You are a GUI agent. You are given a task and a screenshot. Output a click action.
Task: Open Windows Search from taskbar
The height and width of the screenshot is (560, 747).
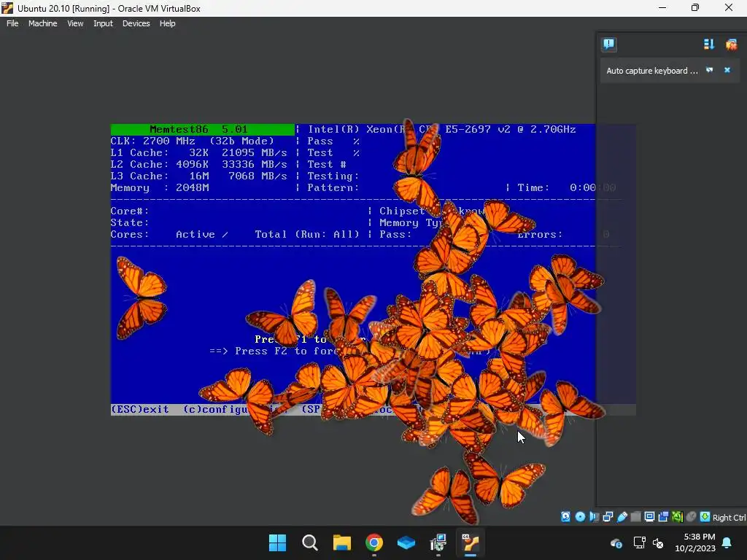pos(309,542)
